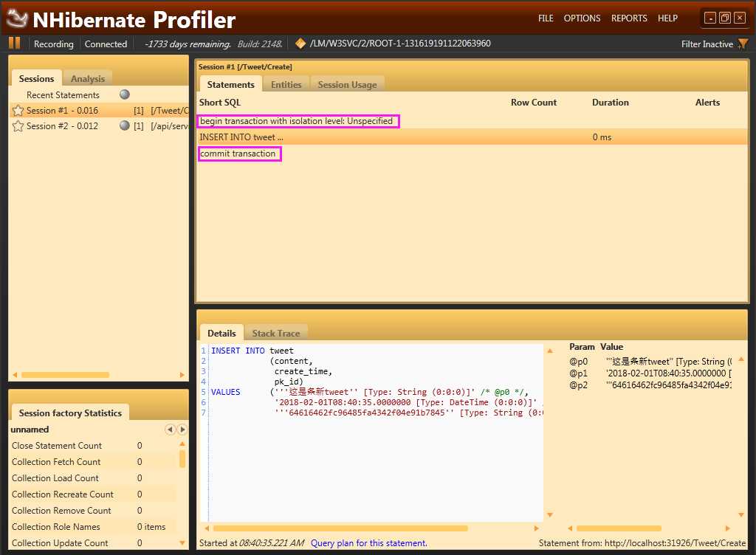Click parameters pane scroll-down arrow
Viewport: 756px width, 555px height.
740,515
